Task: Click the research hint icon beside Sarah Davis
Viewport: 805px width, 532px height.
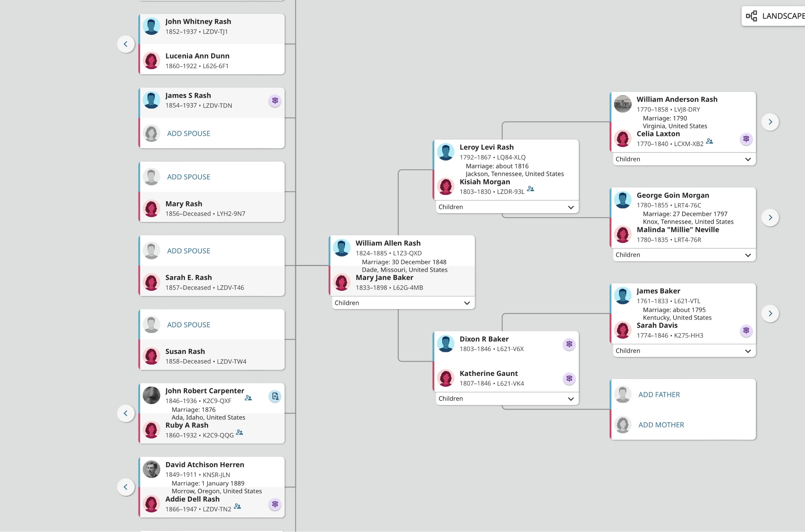Action: pyautogui.click(x=746, y=330)
